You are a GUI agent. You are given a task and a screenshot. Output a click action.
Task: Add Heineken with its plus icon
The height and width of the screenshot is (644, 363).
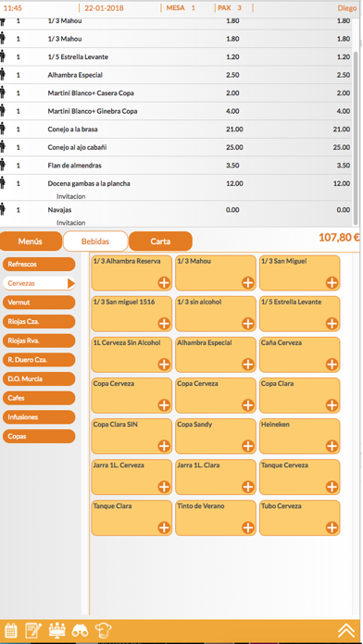click(332, 446)
